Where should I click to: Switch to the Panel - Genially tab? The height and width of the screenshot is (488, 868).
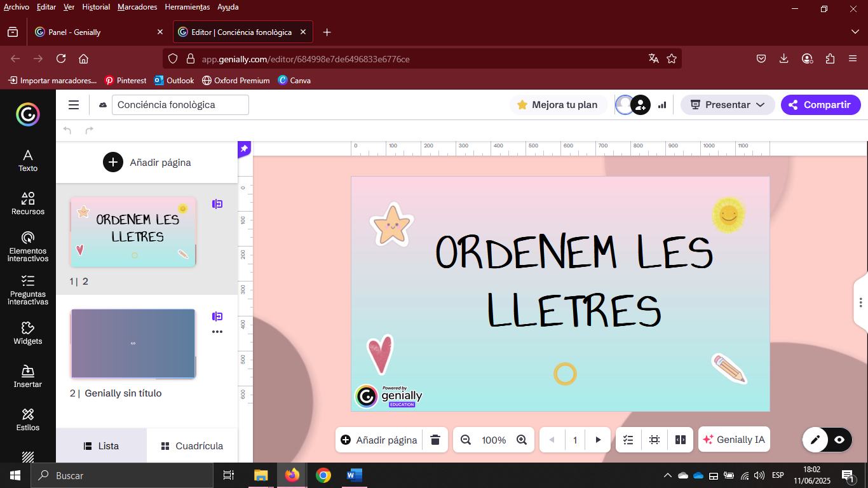[95, 32]
